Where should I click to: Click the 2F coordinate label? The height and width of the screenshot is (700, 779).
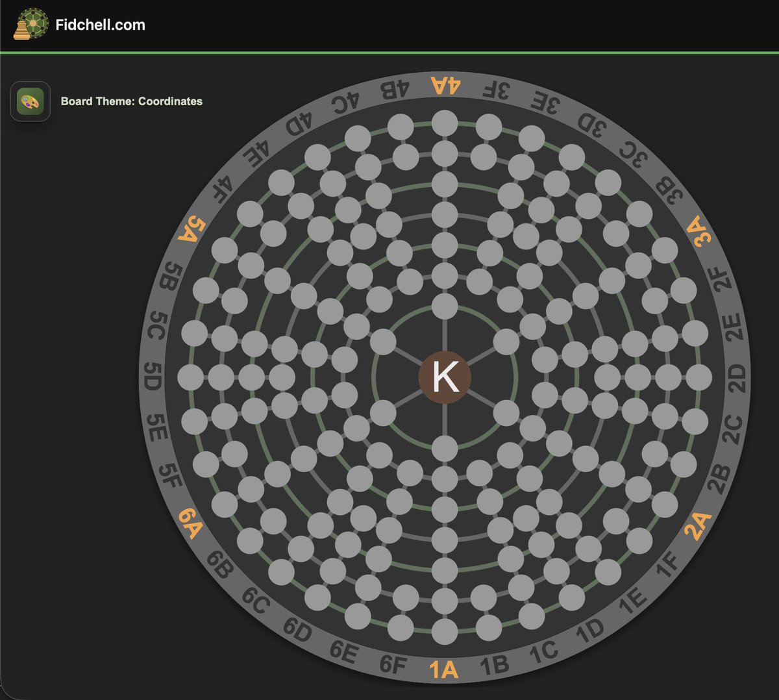721,278
